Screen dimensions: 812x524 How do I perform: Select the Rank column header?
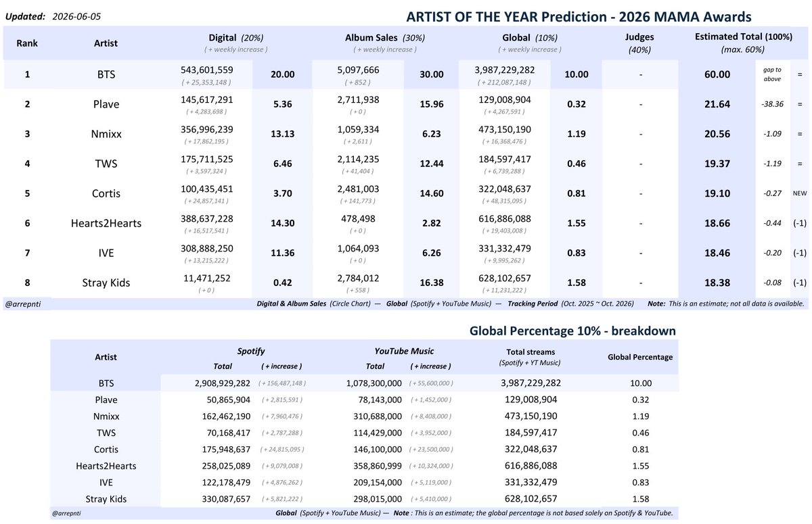pos(27,43)
